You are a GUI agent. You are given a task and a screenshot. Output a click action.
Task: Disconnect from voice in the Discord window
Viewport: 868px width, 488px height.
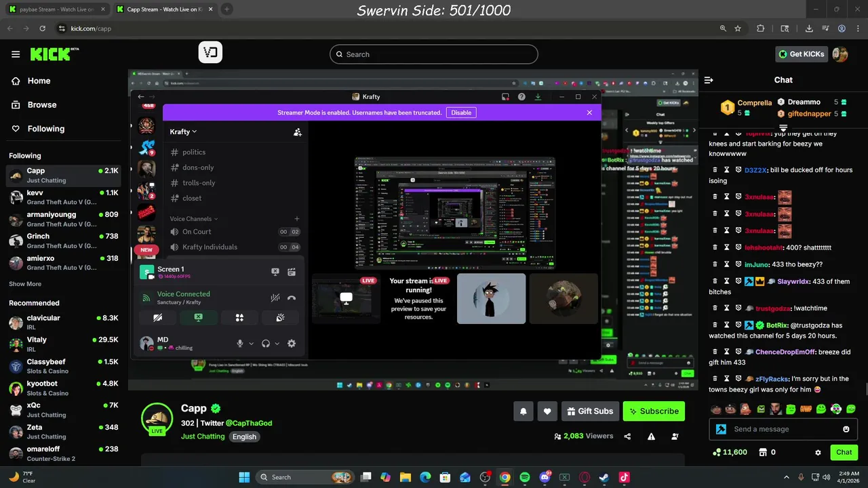292,298
